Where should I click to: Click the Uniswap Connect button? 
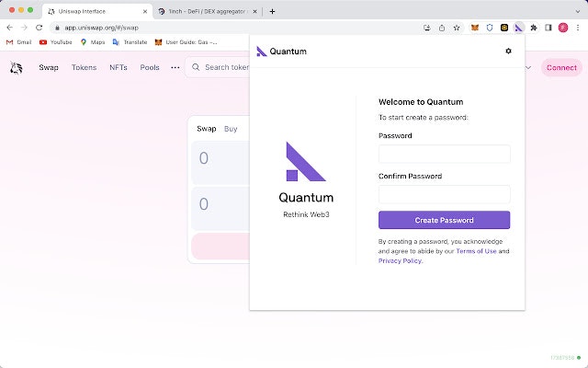pos(561,67)
